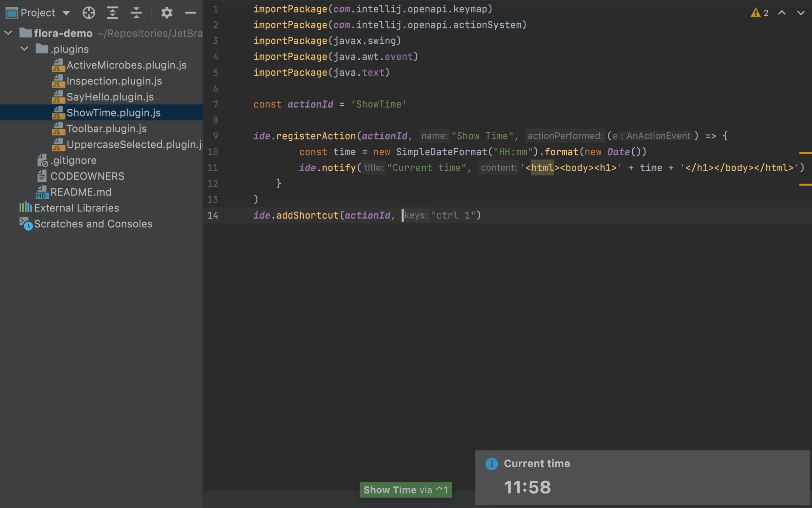
Task: Click com.intellij.openapi.keymap import on line 1
Action: [x=410, y=9]
